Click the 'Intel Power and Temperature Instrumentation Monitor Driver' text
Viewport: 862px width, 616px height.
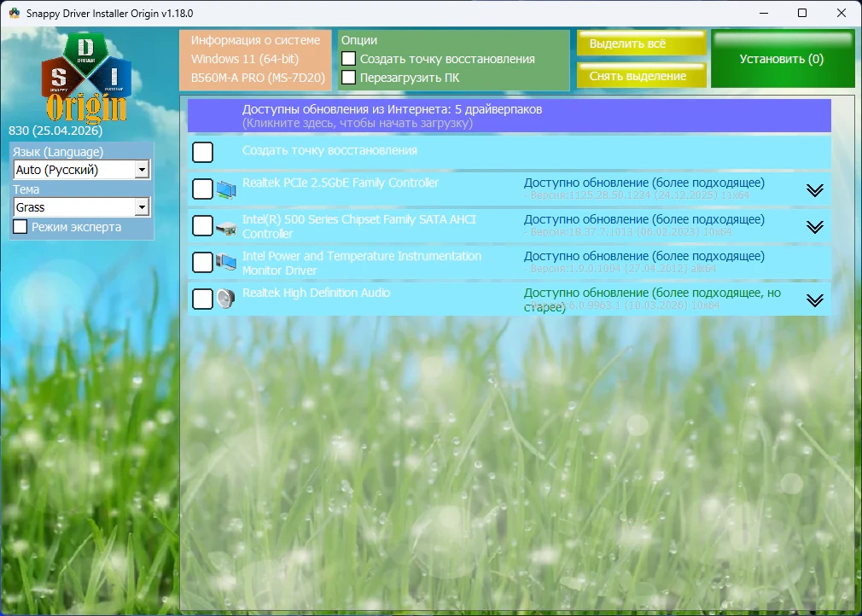coord(362,264)
